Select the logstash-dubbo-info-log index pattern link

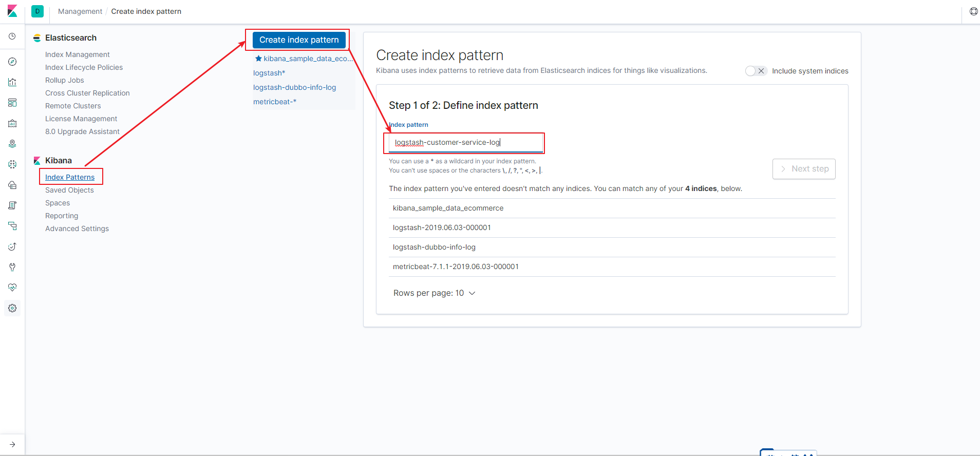294,87
